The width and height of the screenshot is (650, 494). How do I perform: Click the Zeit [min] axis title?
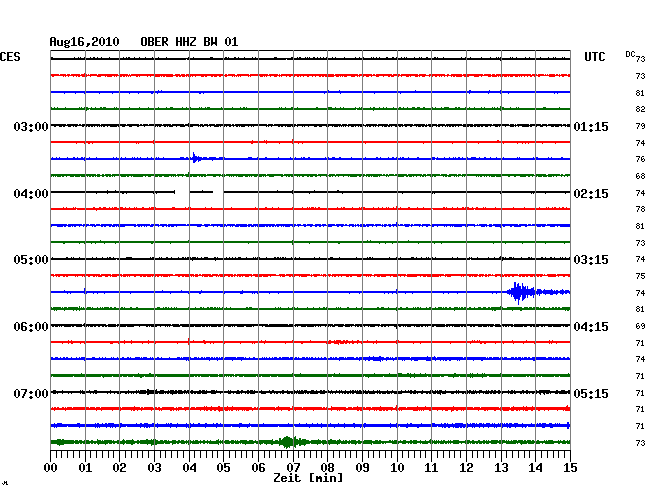point(308,478)
